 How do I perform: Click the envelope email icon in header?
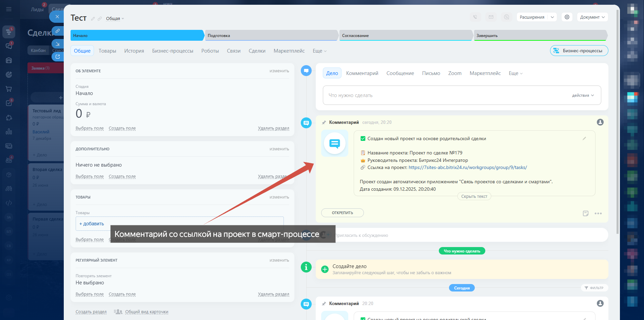click(x=491, y=17)
